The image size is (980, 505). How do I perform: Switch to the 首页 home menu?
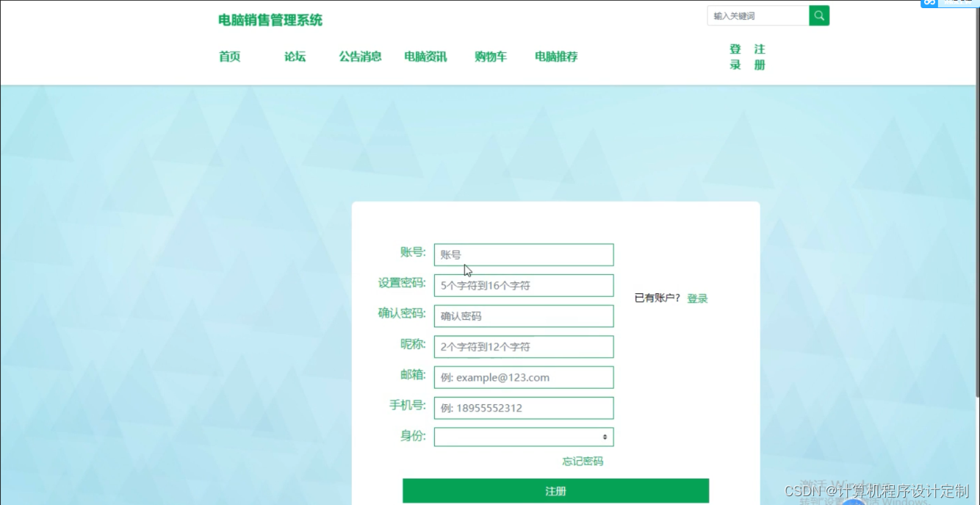pyautogui.click(x=228, y=57)
